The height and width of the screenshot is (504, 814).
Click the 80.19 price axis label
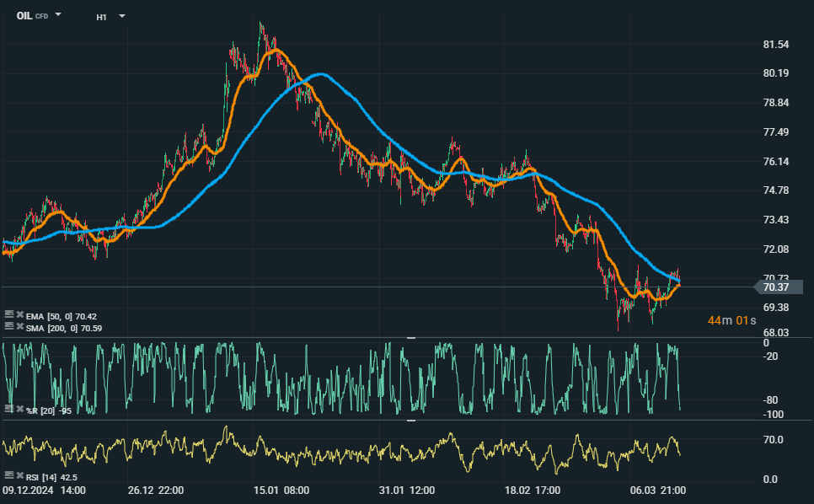click(x=775, y=73)
